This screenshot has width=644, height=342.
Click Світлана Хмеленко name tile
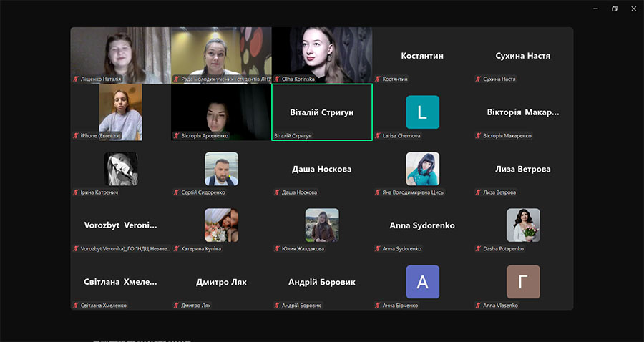(120, 282)
